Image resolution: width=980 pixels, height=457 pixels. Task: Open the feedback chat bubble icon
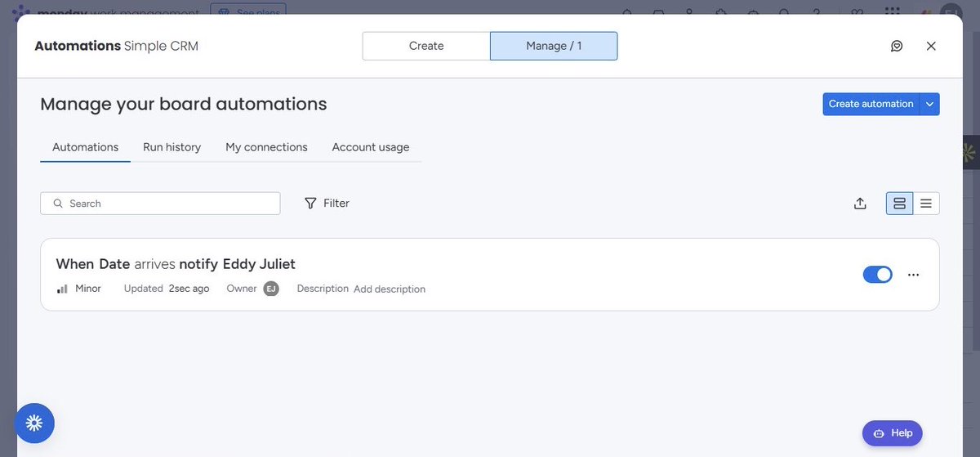[897, 46]
